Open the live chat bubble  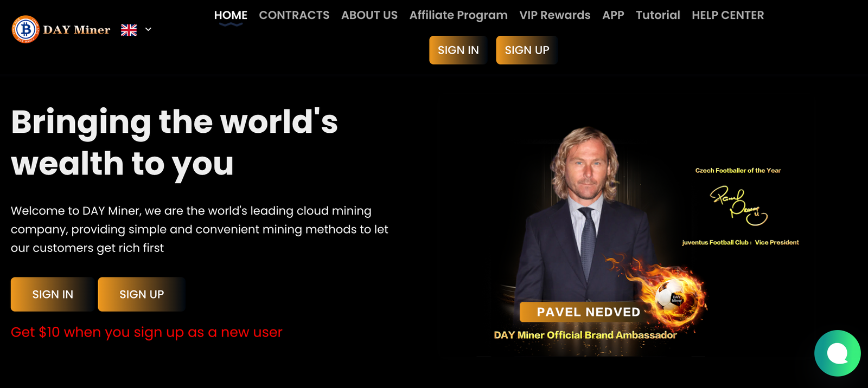(x=837, y=353)
